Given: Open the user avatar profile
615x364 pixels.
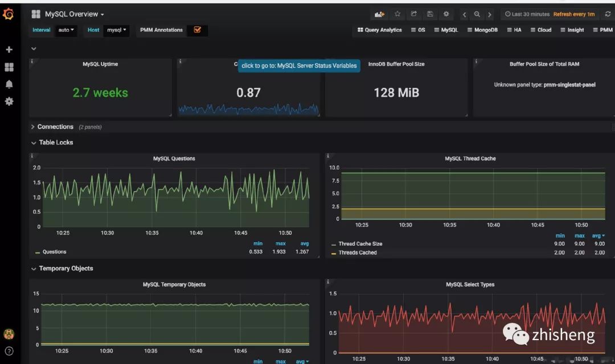Looking at the screenshot, I should point(9,334).
